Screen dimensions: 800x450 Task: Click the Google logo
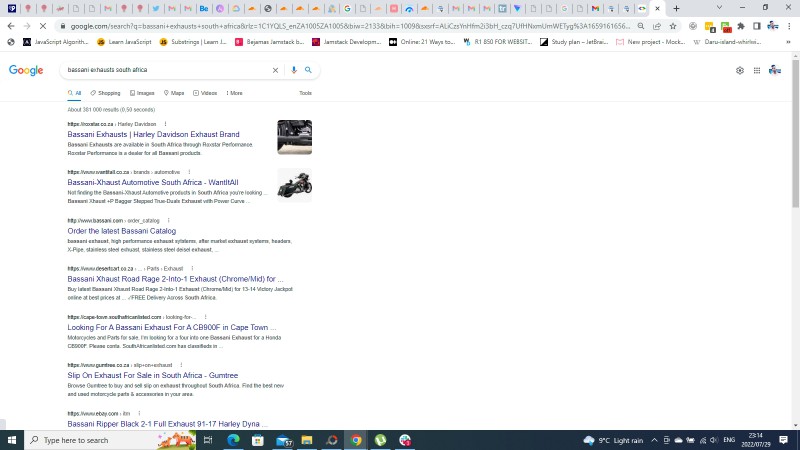point(26,70)
